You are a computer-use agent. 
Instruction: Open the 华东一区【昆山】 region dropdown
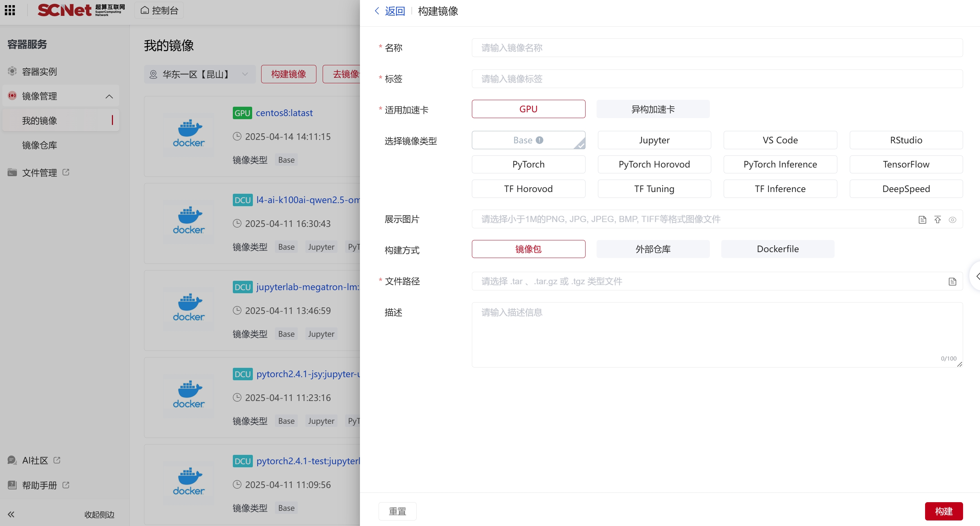[x=199, y=74]
